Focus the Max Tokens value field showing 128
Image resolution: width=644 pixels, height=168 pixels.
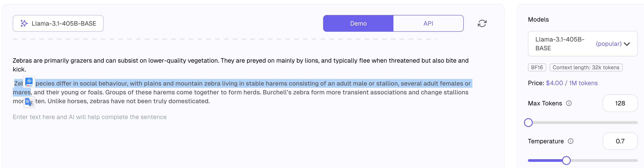pos(620,103)
